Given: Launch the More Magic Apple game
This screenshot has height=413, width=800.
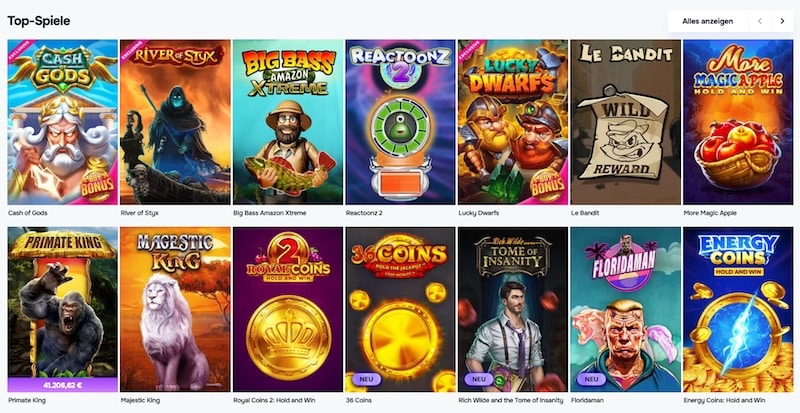Looking at the screenshot, I should [738, 122].
